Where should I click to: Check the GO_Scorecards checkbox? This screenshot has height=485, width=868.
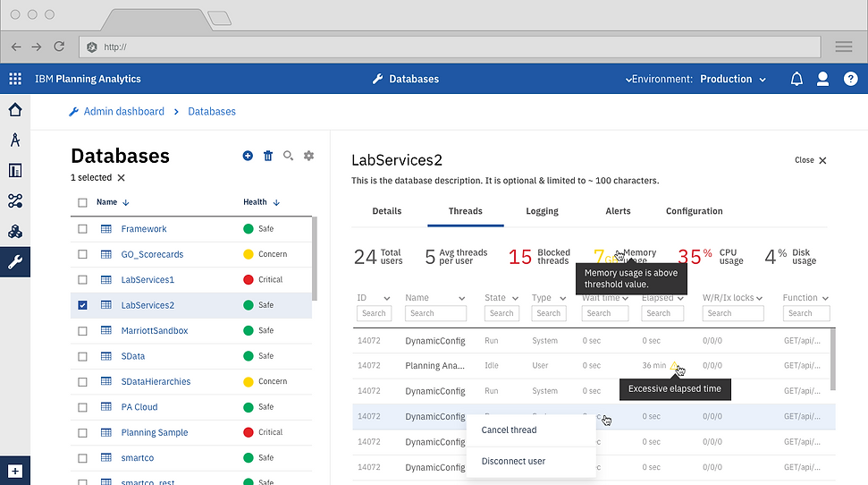click(x=82, y=254)
